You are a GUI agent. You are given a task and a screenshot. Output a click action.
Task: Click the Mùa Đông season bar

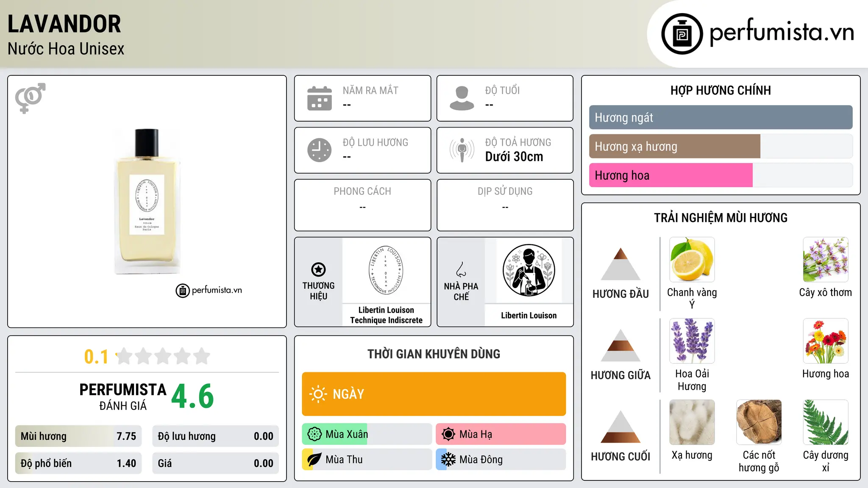(501, 460)
